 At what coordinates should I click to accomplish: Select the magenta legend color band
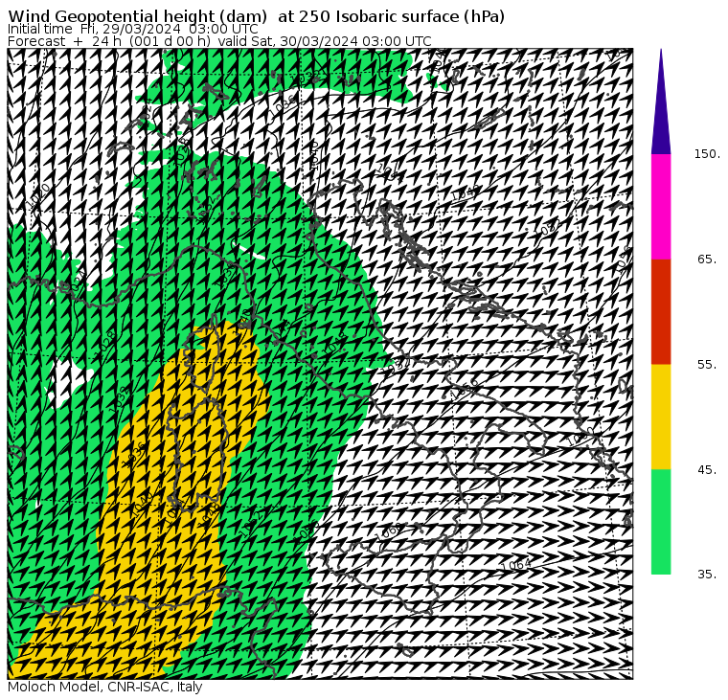661,207
